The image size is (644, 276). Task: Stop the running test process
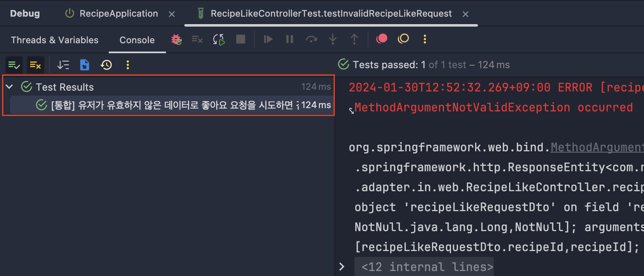pos(240,39)
